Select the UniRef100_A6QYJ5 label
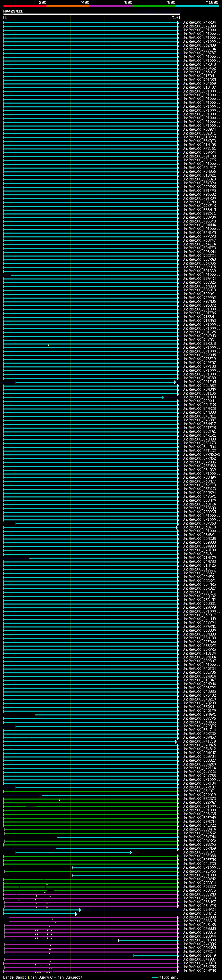222x980 pixels. coord(199,891)
